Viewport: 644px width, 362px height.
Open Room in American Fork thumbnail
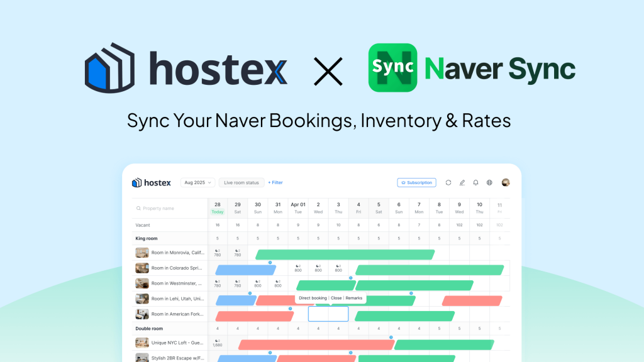point(142,314)
